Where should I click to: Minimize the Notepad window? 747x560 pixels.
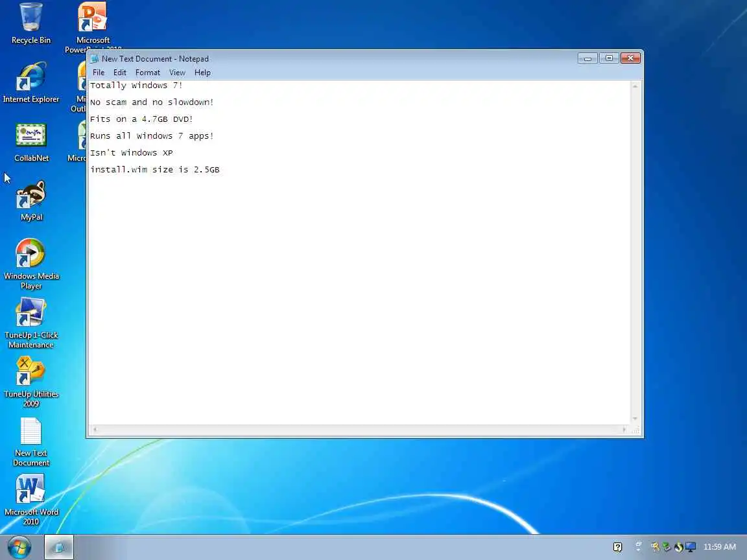point(587,58)
